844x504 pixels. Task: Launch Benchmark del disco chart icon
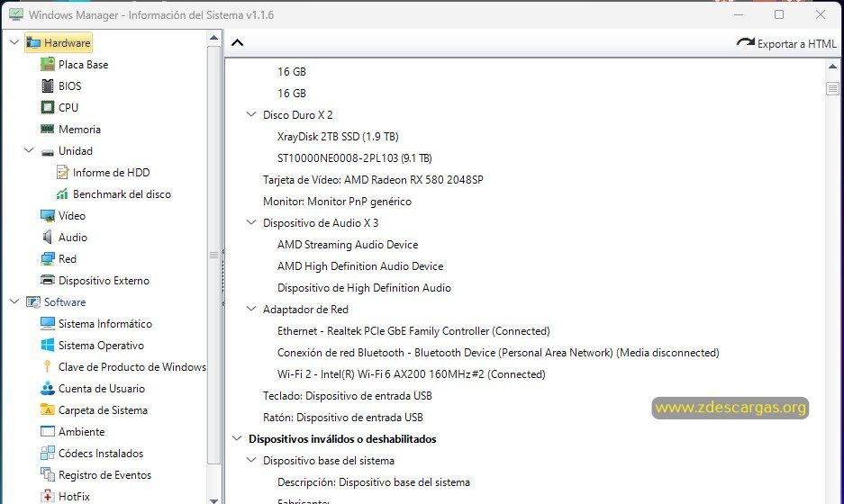[62, 193]
